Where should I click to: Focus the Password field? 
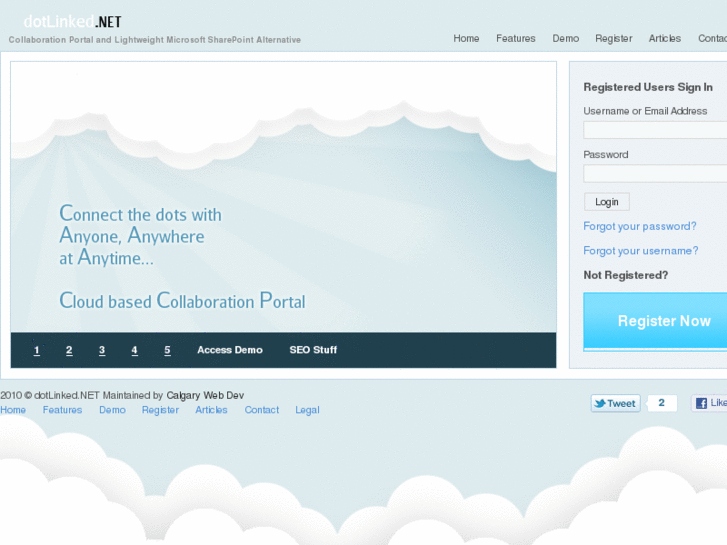(x=655, y=174)
